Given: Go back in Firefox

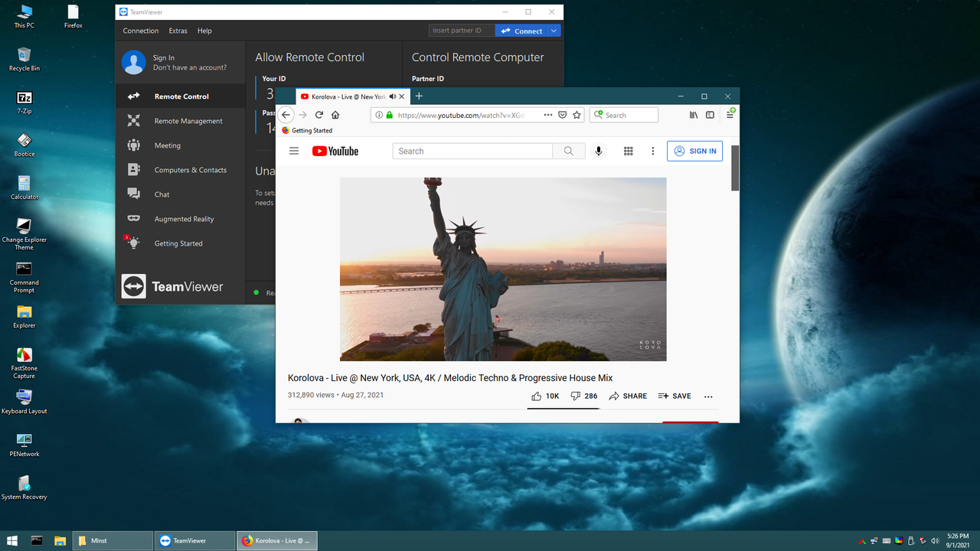Looking at the screenshot, I should point(286,115).
